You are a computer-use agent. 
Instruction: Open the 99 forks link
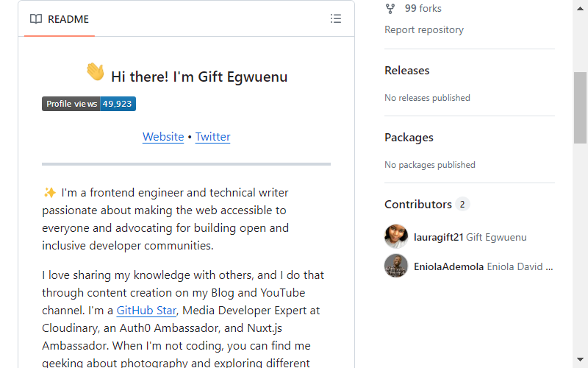(x=423, y=8)
